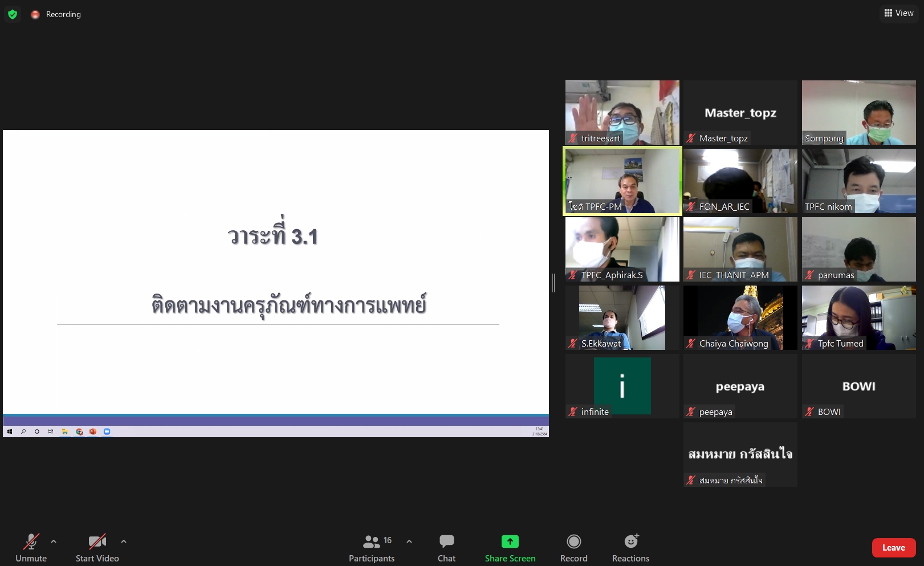Select the Sompong video tile
Screen dimensions: 924x566
pyautogui.click(x=858, y=112)
